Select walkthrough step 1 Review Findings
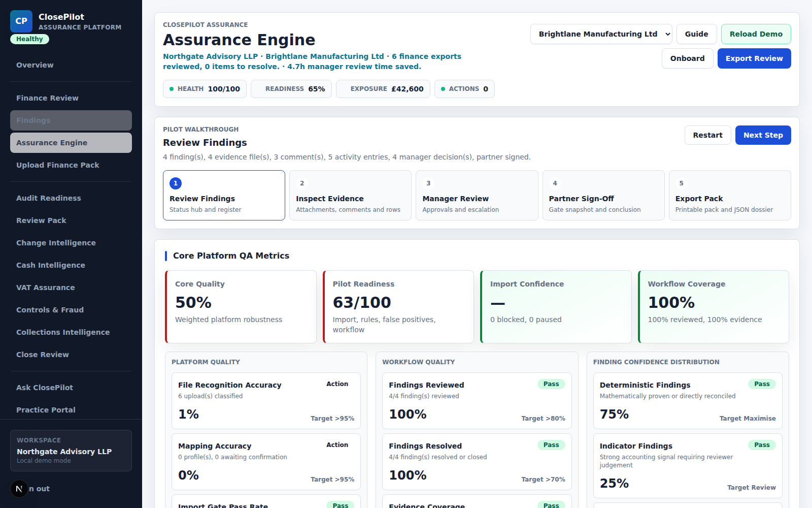 click(x=224, y=195)
